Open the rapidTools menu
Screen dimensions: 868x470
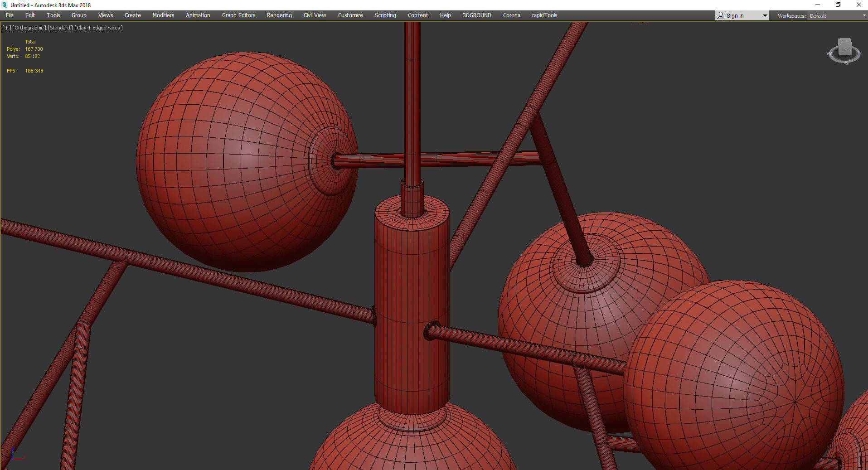tap(544, 15)
